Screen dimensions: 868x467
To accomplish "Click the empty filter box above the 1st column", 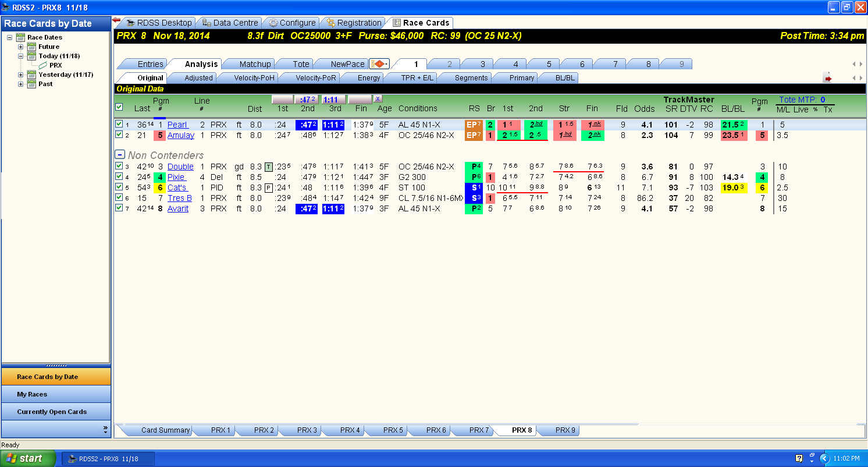I will coord(283,100).
